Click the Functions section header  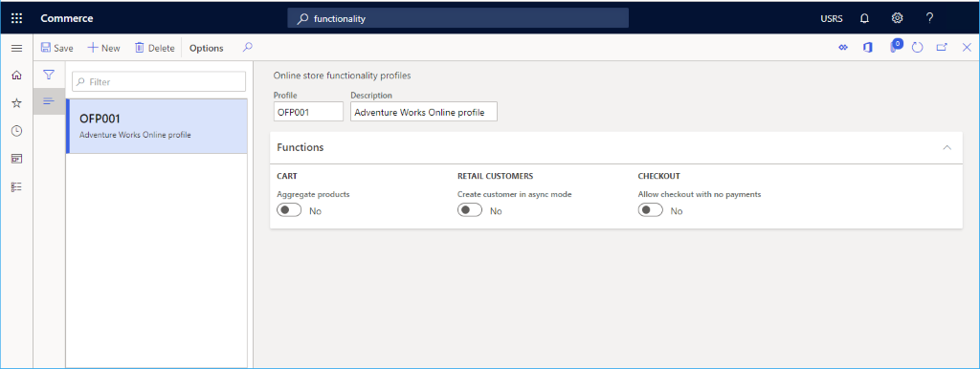click(x=615, y=148)
